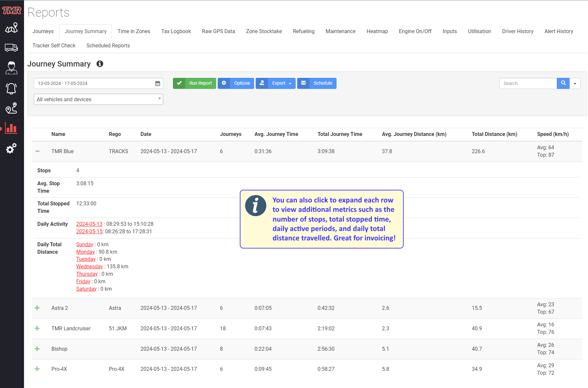
Task: Click the Saturday distance link
Action: point(86,289)
